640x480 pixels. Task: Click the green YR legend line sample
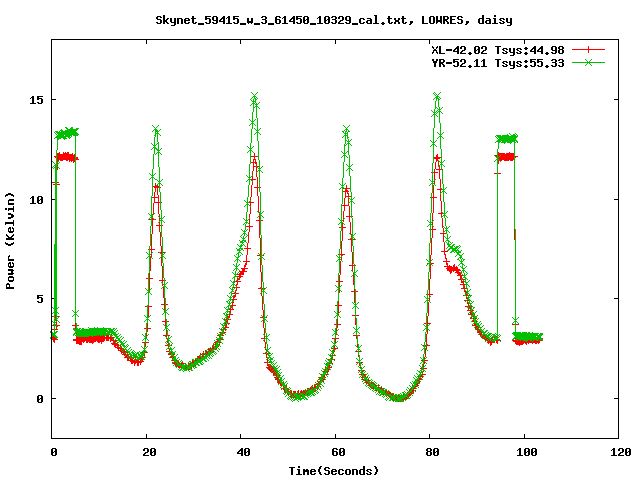click(x=588, y=62)
